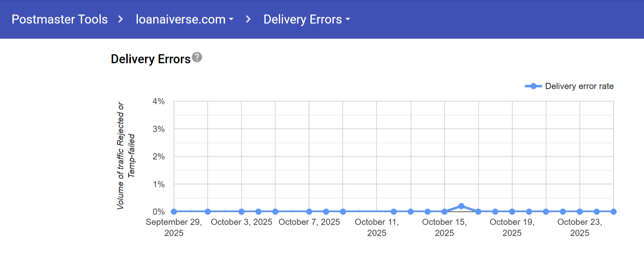This screenshot has height=257, width=644.
Task: Select the September 29 data point
Action: [x=174, y=212]
